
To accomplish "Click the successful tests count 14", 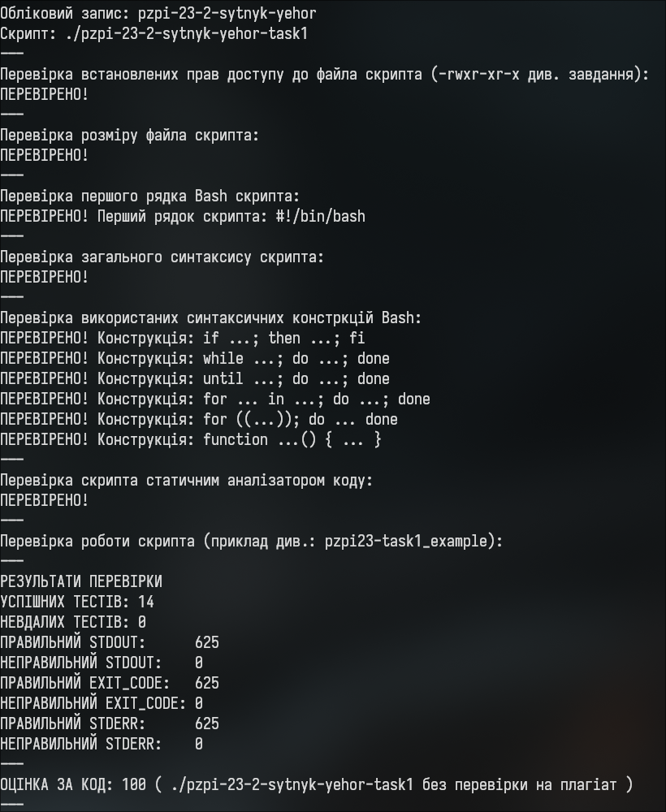I will point(146,603).
